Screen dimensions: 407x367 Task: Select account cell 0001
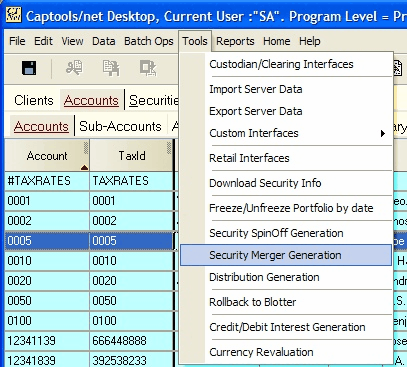[47, 201]
